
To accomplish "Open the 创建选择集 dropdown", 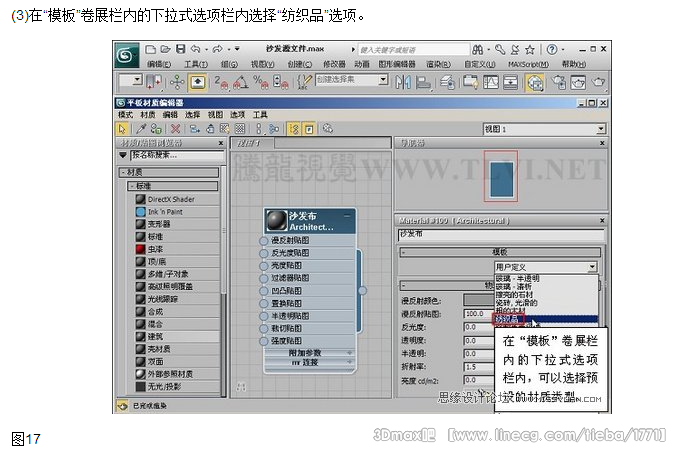I will (x=383, y=80).
